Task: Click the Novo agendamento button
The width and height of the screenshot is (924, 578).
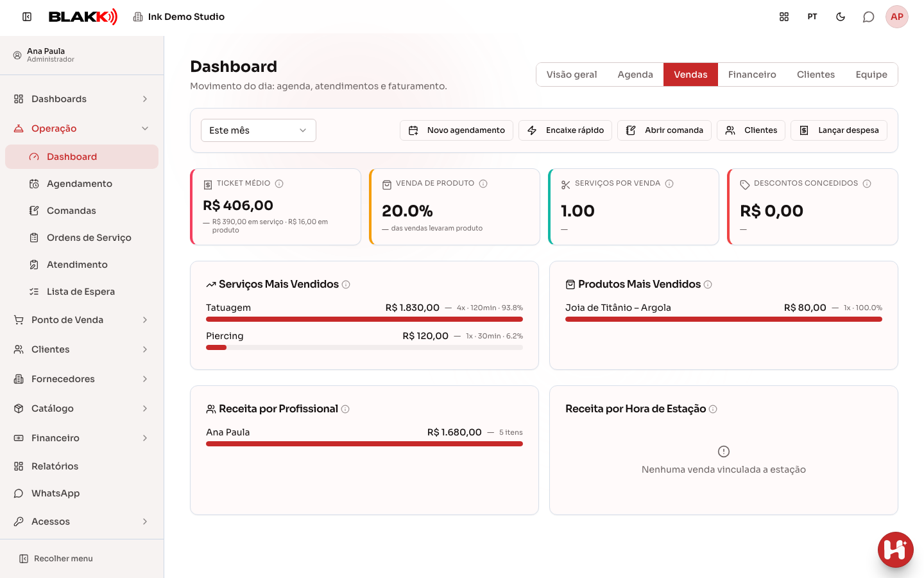Action: click(456, 130)
